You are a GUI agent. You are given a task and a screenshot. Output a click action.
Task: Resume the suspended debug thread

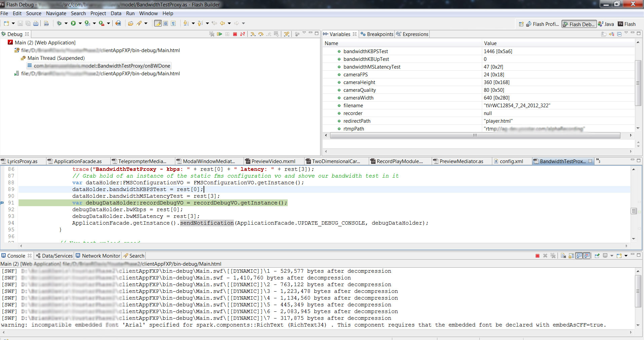point(220,34)
